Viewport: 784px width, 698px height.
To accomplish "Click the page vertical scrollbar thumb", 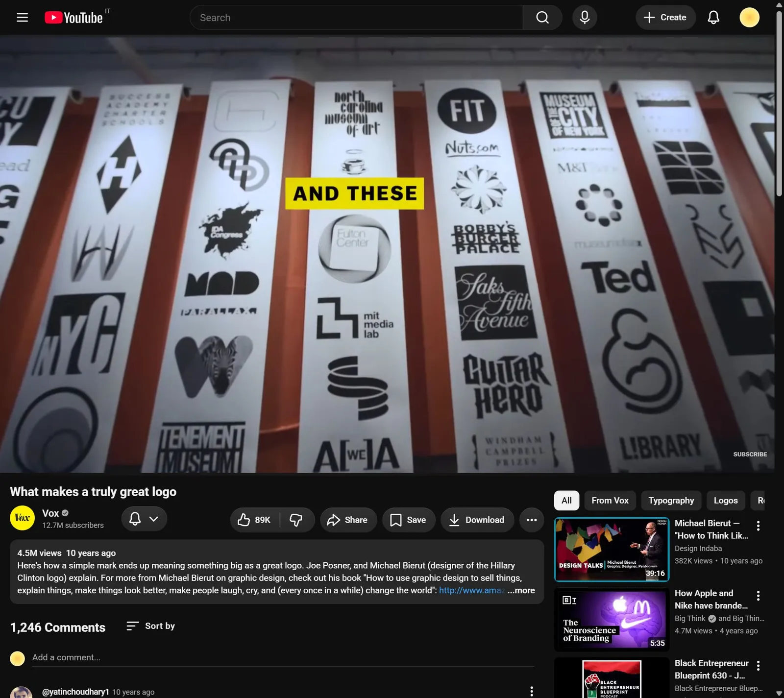I will click(779, 103).
